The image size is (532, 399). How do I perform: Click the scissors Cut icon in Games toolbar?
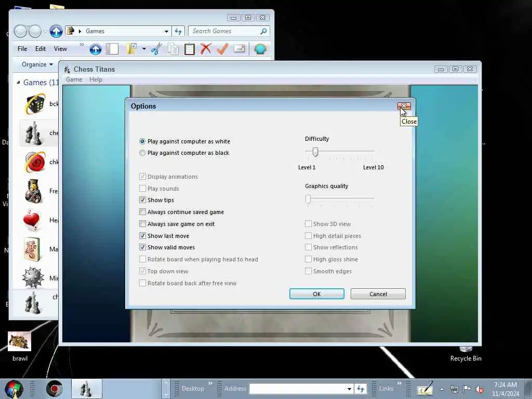point(156,49)
